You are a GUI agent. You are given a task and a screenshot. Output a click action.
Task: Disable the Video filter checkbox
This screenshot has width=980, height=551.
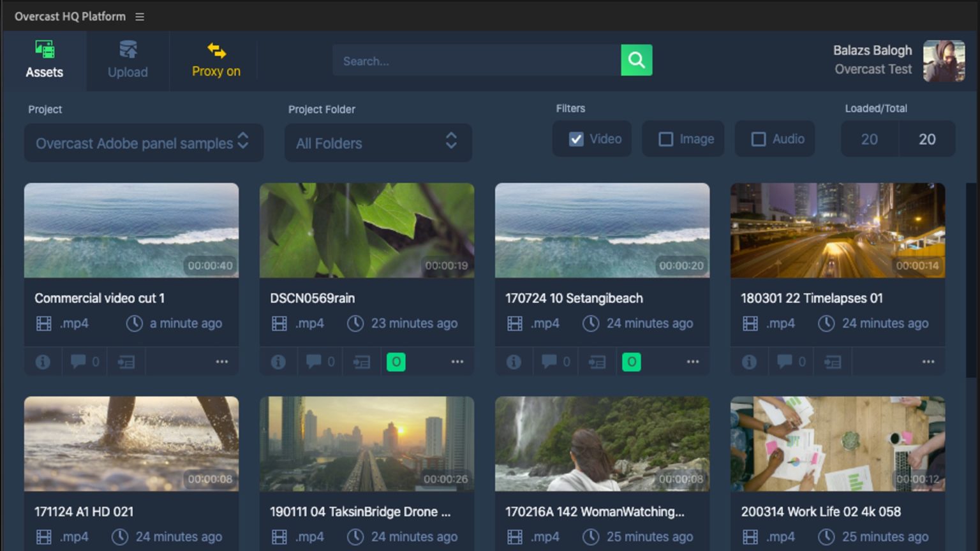[x=575, y=138]
